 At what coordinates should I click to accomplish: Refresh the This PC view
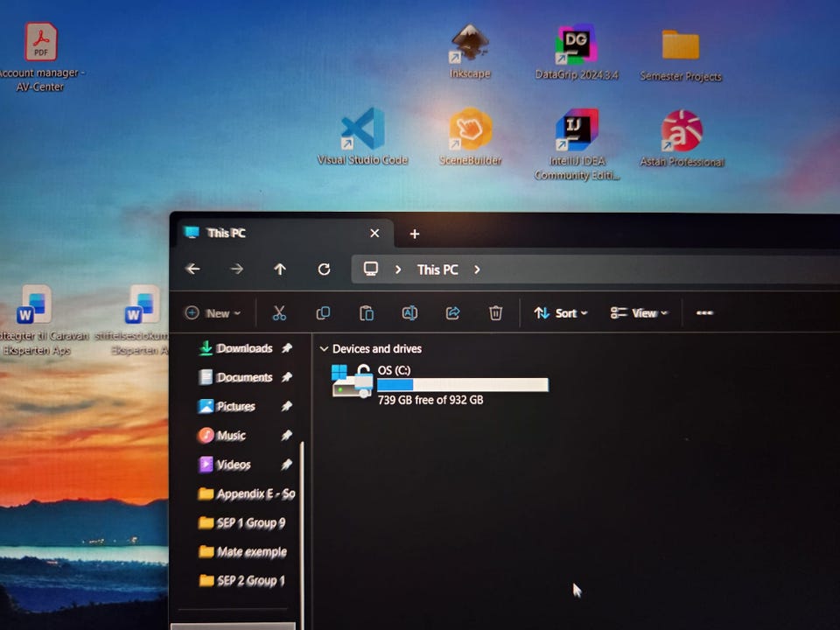tap(324, 269)
